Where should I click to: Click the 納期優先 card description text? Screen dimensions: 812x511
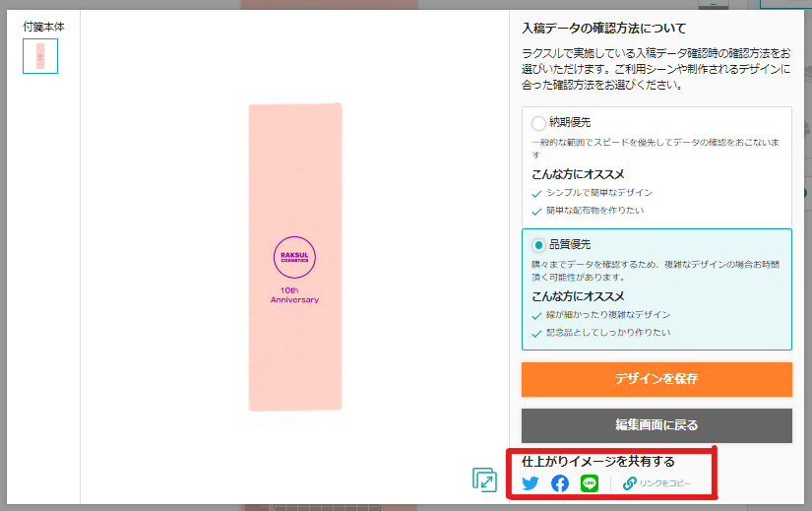pos(656,149)
